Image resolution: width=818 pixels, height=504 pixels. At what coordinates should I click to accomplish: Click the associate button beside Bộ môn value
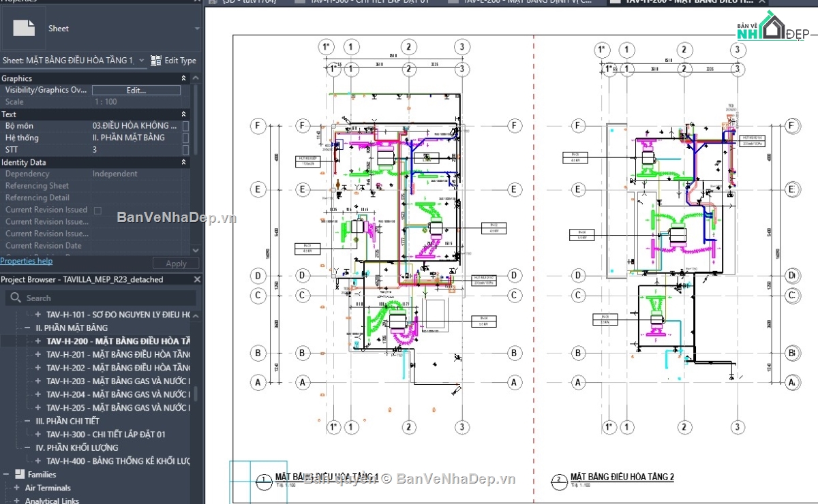point(185,126)
